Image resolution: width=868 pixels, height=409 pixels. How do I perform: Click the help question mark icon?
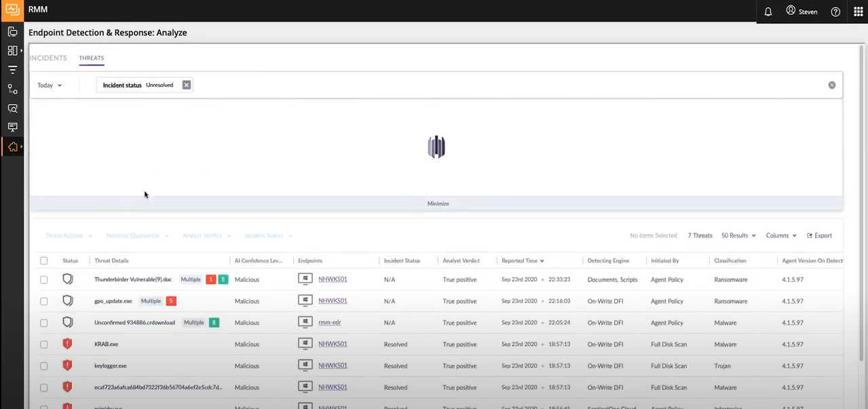coord(835,12)
